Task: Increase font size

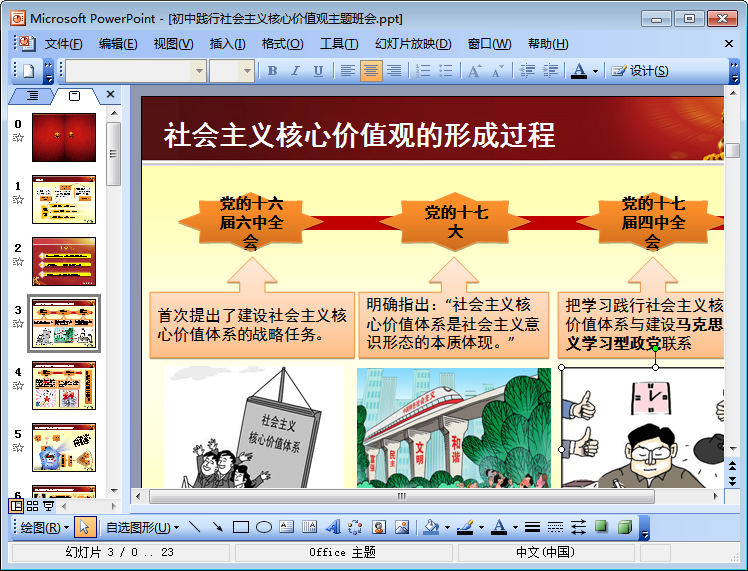Action: pyautogui.click(x=475, y=71)
